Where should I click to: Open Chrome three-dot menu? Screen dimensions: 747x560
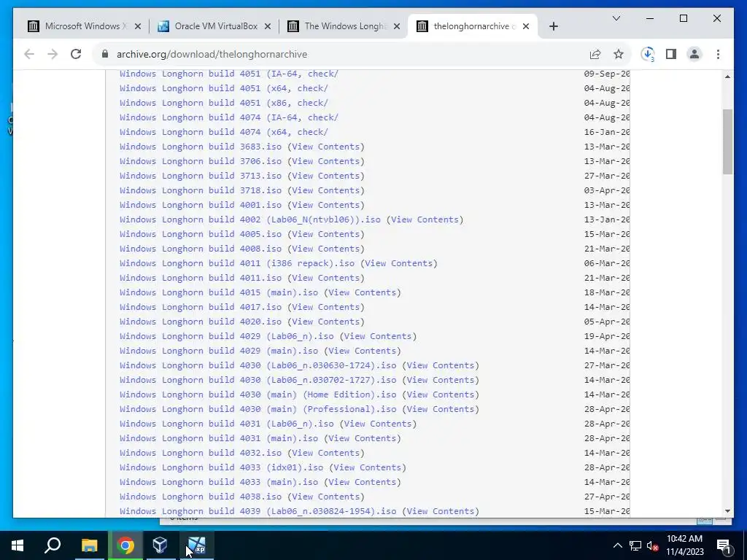[718, 54]
